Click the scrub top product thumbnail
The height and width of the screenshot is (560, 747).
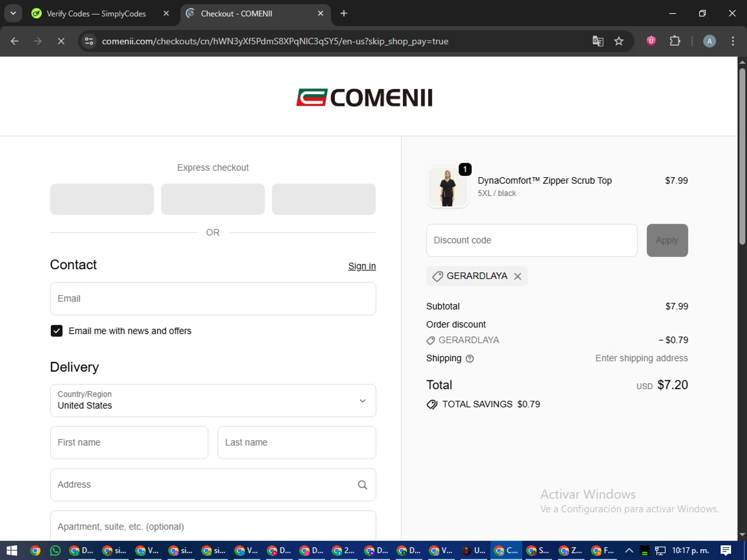448,187
